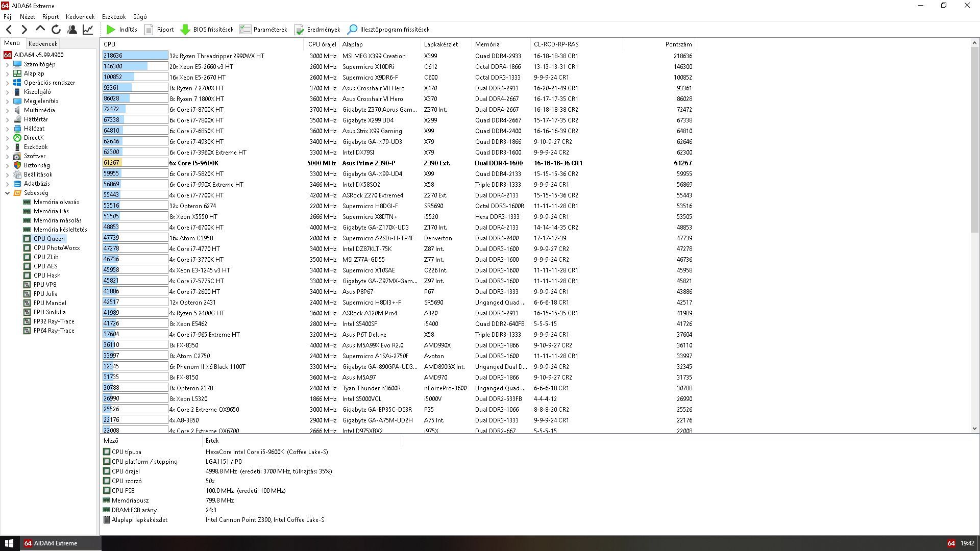This screenshot has height=551, width=980.
Task: Switch to the Kedvencek tab
Action: pos(43,44)
